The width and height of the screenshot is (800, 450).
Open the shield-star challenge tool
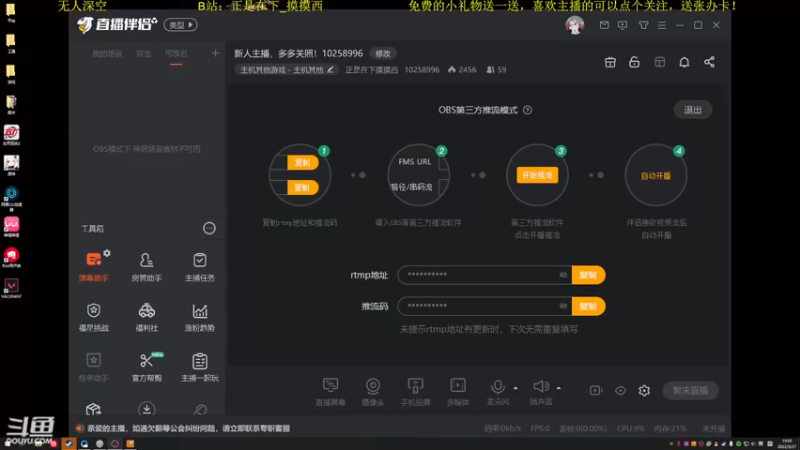point(93,317)
